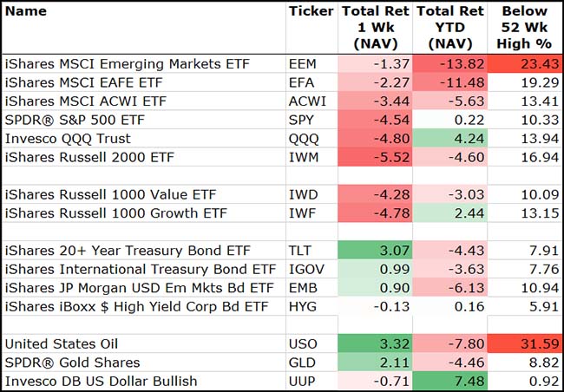Click the Below 52 Wk High header

[523, 26]
